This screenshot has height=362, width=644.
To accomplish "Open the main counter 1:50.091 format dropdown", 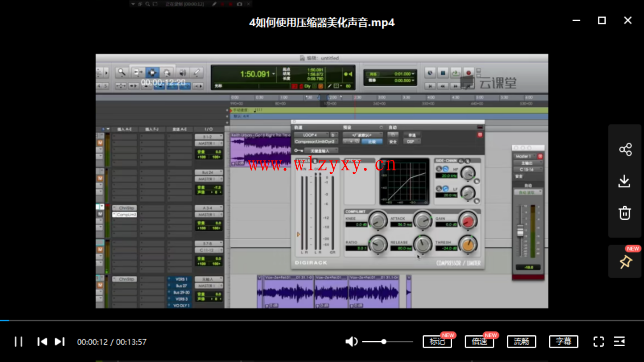I will (x=274, y=74).
